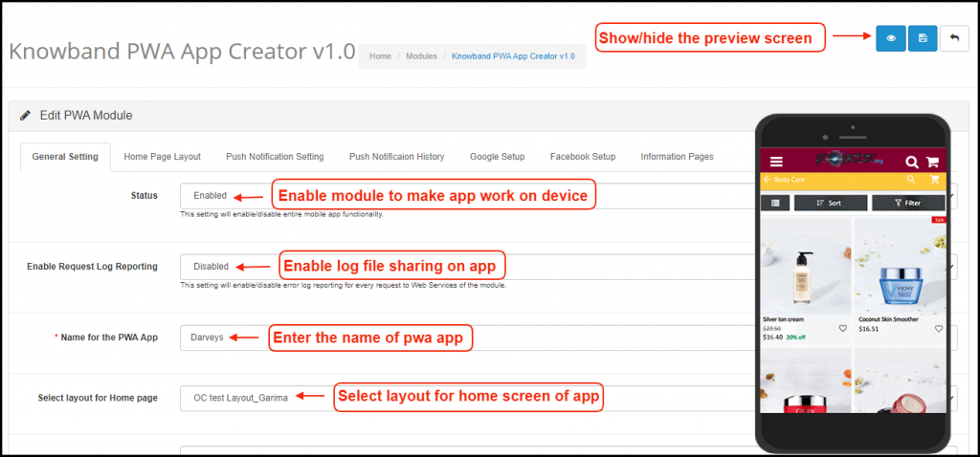Click the Edit PWA Module pencil icon
The image size is (980, 457).
[x=25, y=116]
